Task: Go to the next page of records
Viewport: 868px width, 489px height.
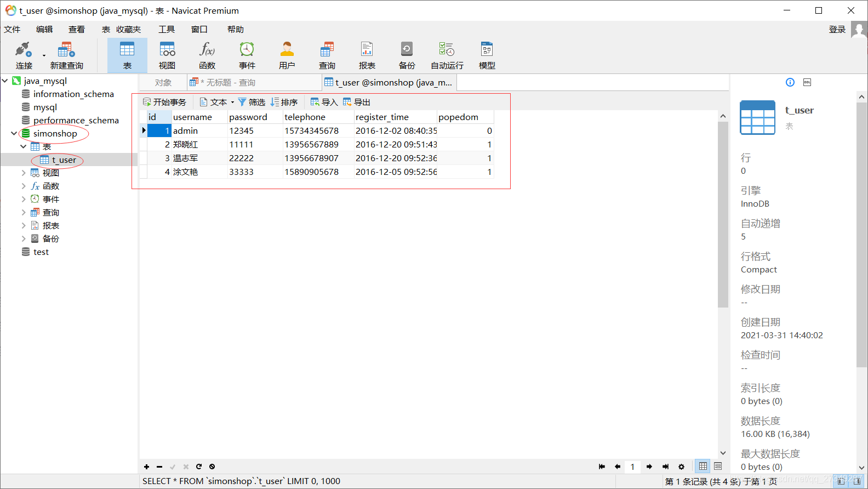Action: click(x=649, y=467)
